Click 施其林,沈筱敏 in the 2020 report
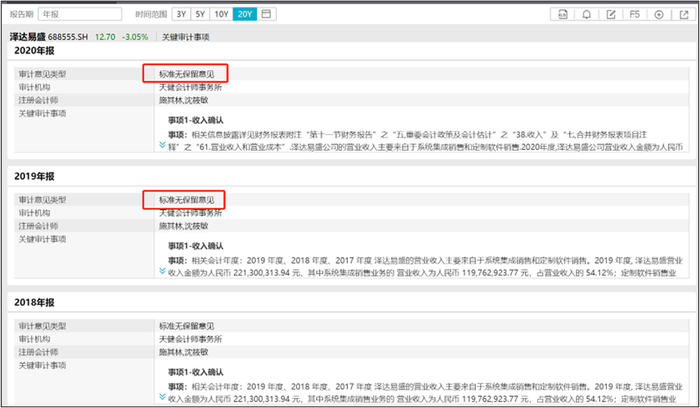The height and width of the screenshot is (408, 700). 183,100
